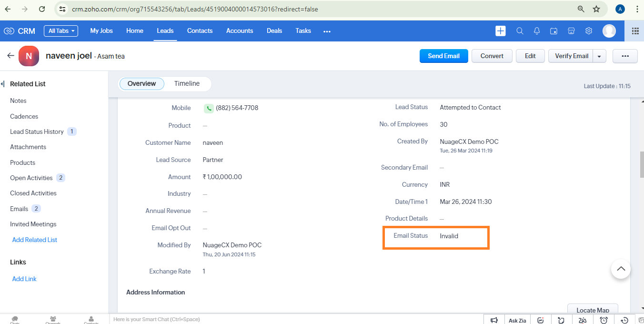Open Contacts in the bottom chat bar

coord(91,320)
